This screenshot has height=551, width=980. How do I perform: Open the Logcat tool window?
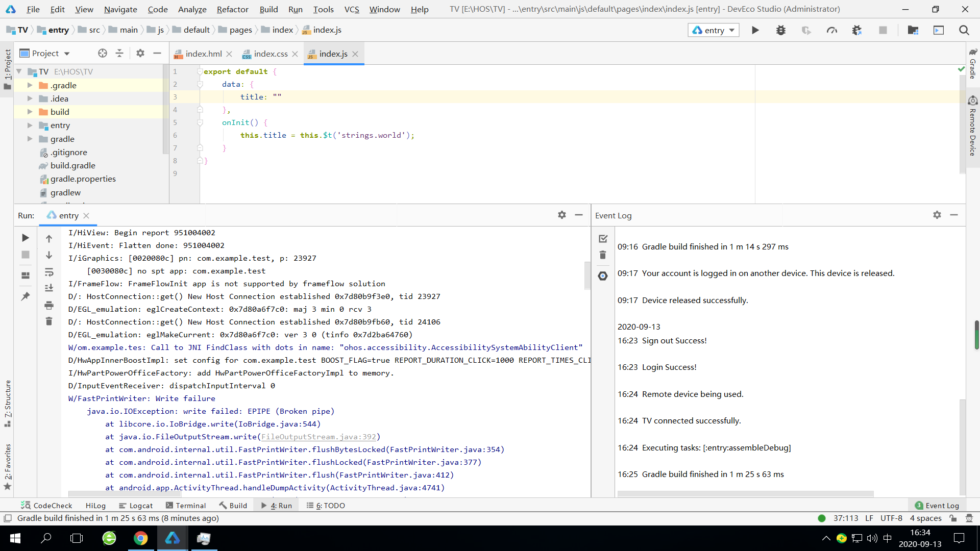[136, 506]
